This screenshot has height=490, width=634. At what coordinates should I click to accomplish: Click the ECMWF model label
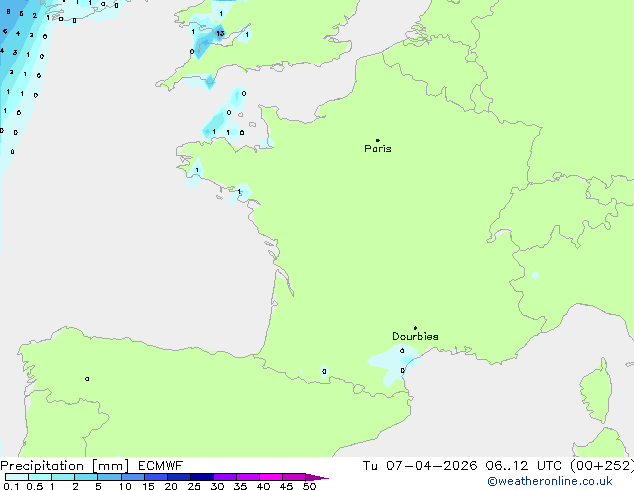click(160, 466)
